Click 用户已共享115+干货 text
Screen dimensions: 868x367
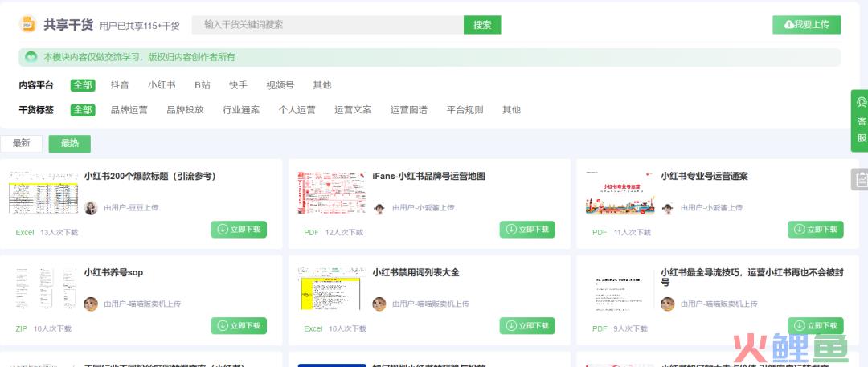(140, 26)
